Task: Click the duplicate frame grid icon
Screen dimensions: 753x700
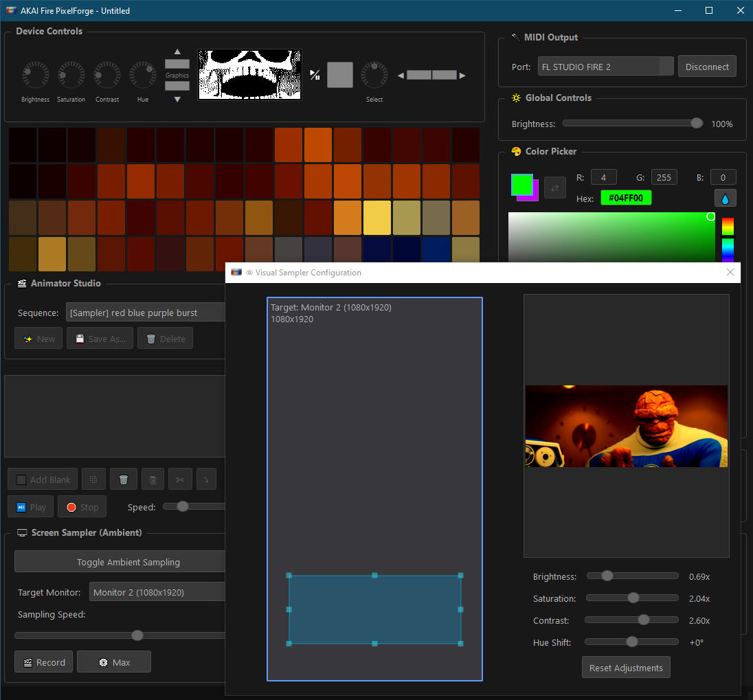Action: (93, 479)
